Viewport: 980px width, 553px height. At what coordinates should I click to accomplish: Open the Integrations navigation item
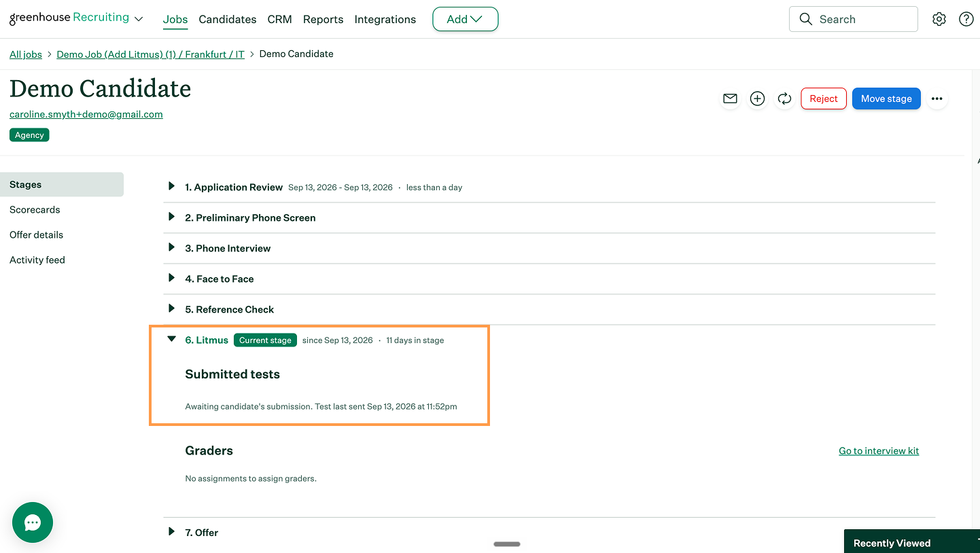click(x=385, y=19)
